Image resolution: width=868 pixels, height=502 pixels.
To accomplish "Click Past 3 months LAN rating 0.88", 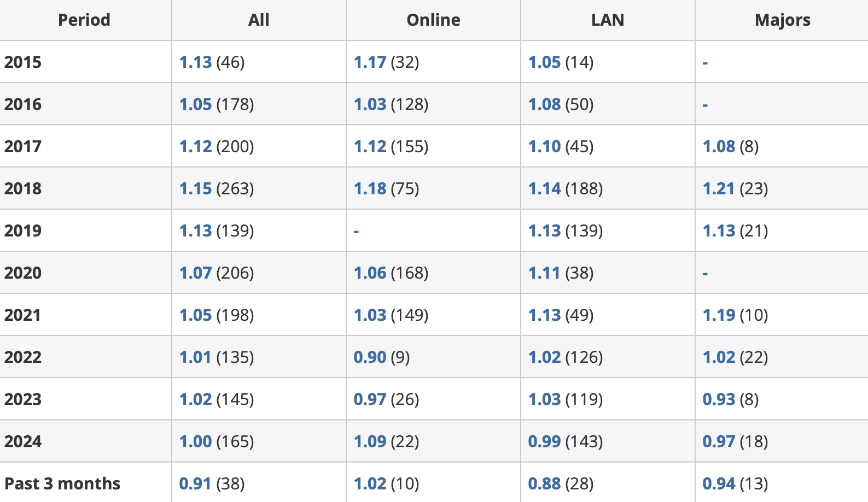I will coord(544,484).
